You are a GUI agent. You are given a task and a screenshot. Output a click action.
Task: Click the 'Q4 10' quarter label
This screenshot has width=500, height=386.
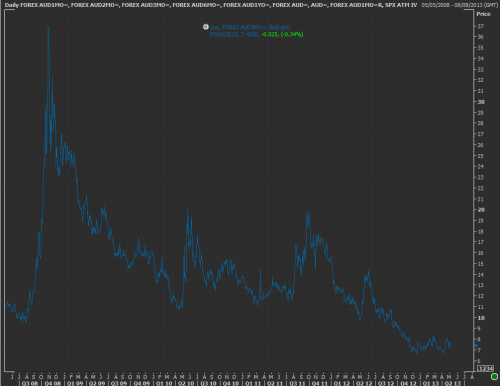[x=231, y=383]
